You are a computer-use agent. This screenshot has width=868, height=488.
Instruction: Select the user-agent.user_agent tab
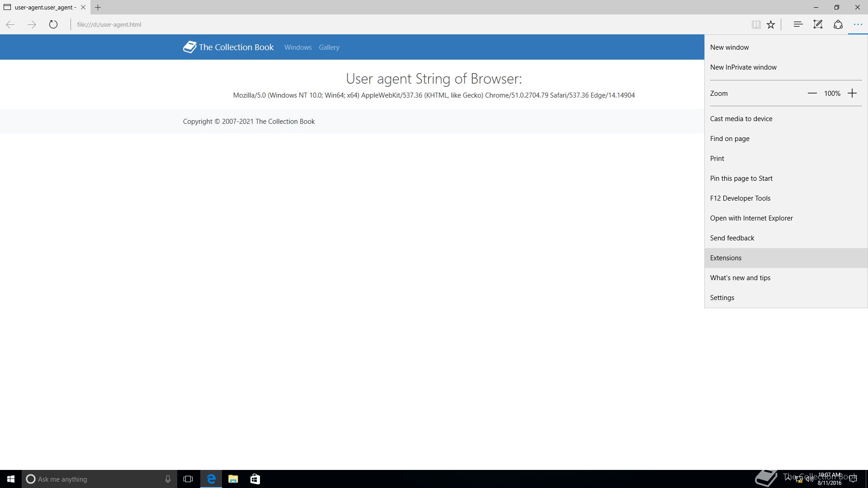point(44,7)
